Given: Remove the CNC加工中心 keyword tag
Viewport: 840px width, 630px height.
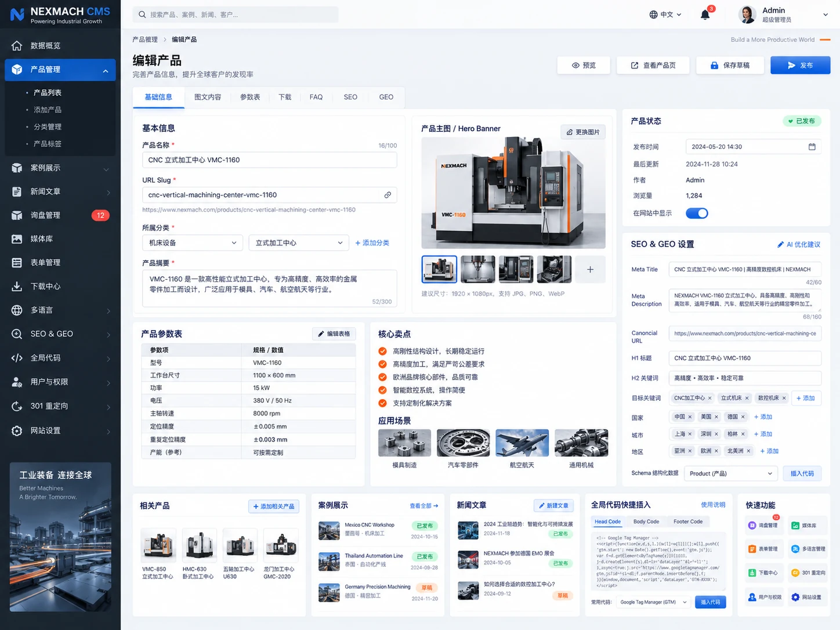Looking at the screenshot, I should (709, 398).
